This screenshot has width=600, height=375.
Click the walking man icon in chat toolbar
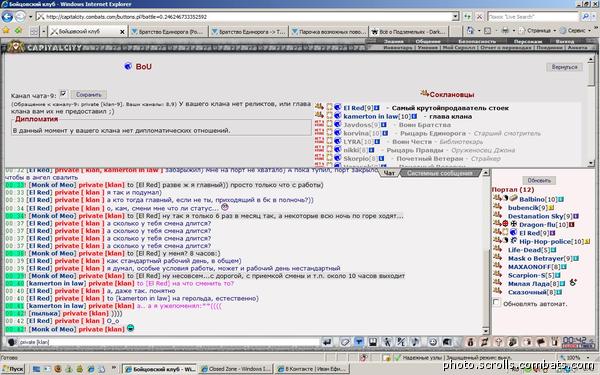tap(387, 342)
